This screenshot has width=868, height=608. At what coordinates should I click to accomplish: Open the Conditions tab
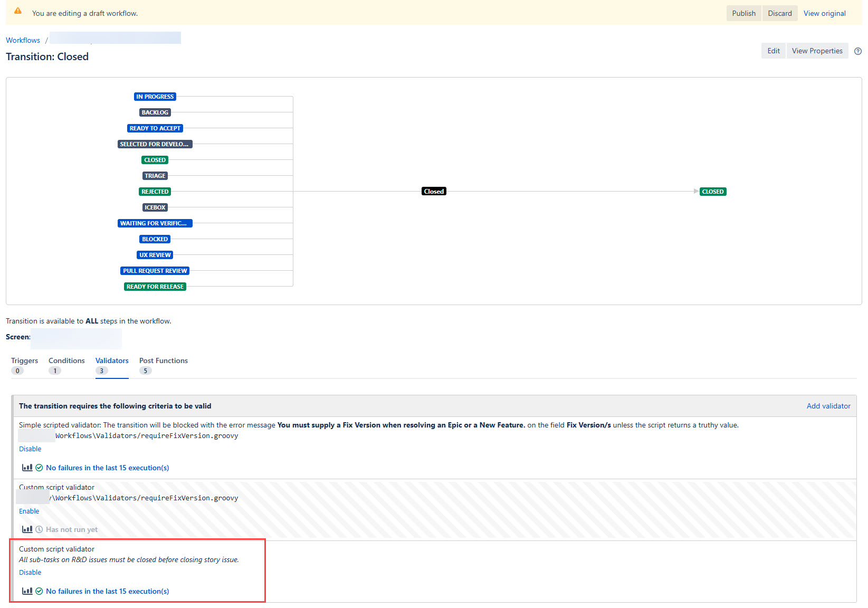tap(66, 360)
